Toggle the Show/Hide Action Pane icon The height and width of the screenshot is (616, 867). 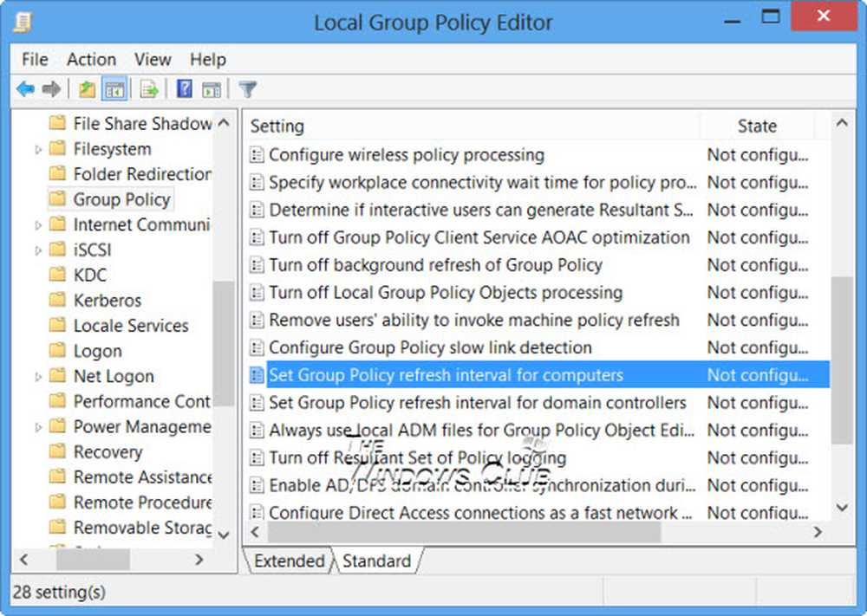click(x=211, y=89)
